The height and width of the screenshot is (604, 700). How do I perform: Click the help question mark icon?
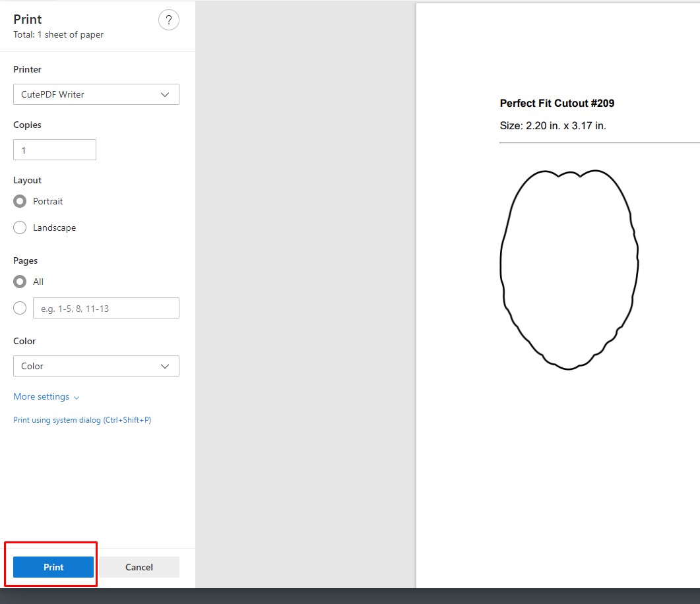(169, 20)
